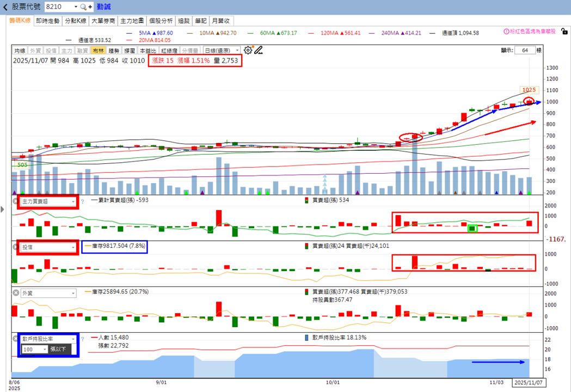Image resolution: width=571 pixels, height=392 pixels.
Task: Select the drawing pen tool icon
Action: (x=259, y=50)
